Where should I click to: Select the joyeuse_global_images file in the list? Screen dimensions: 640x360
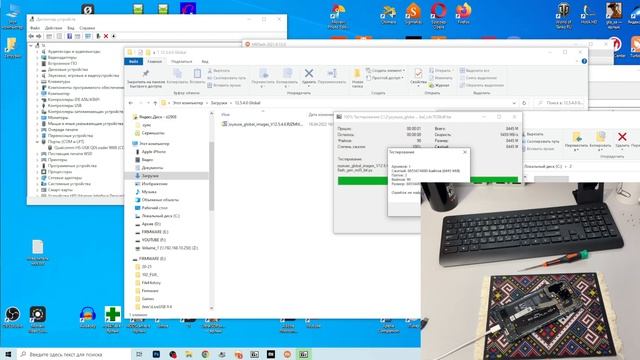262,124
